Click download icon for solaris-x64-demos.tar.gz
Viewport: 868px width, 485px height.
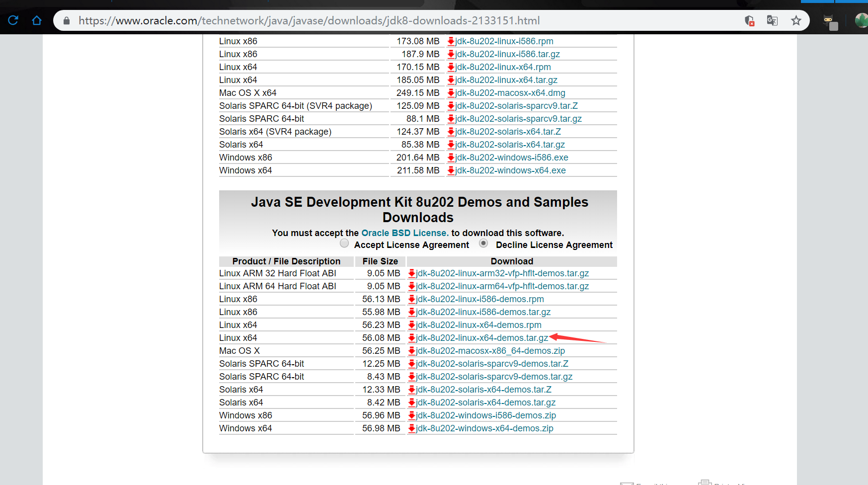[412, 403]
